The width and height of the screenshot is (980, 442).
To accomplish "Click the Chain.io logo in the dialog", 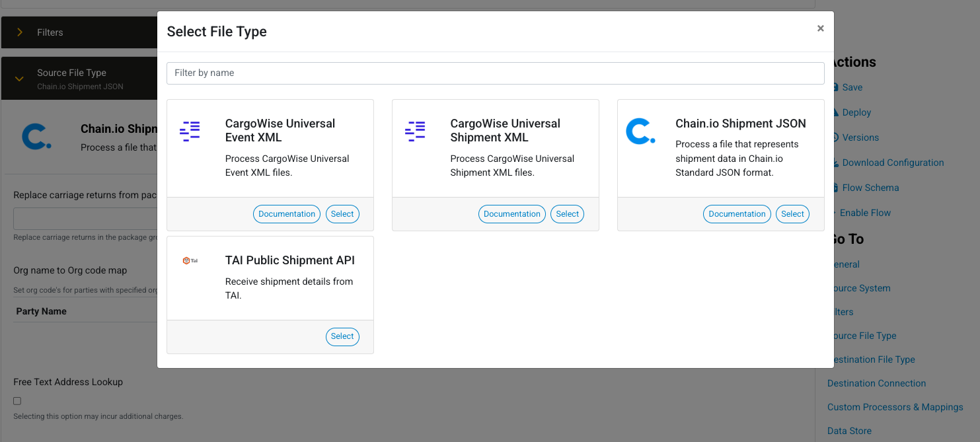I will coord(640,131).
